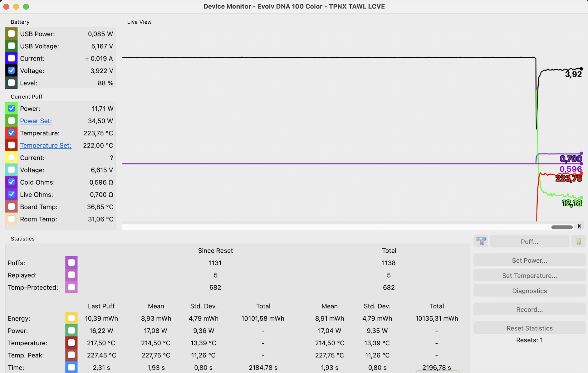Toggle the Temp-Protected statistics checkbox

(71, 287)
